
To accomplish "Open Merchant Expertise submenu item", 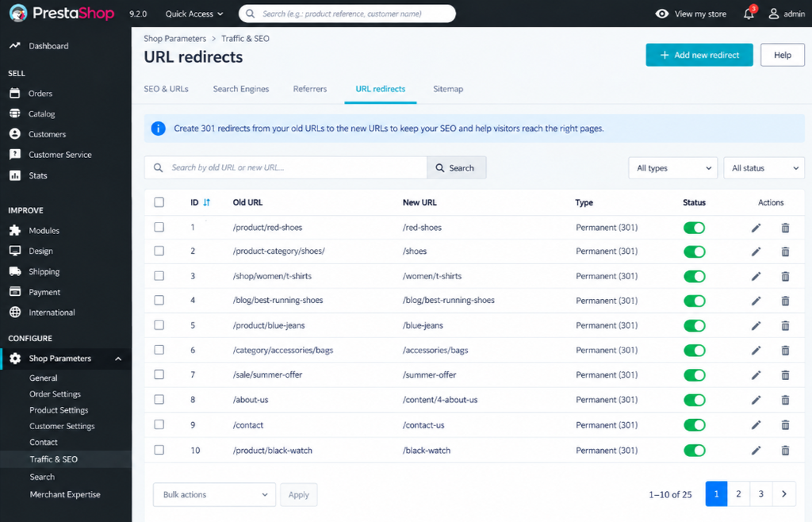I will (65, 494).
